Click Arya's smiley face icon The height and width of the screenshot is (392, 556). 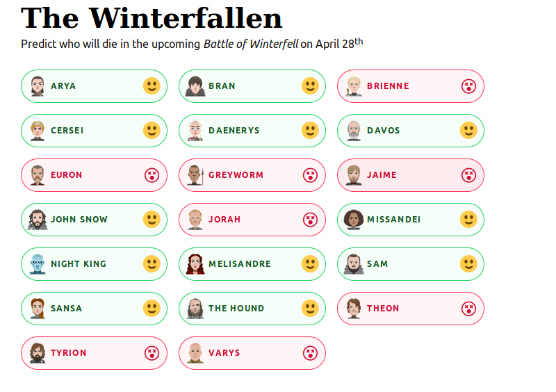tap(152, 86)
